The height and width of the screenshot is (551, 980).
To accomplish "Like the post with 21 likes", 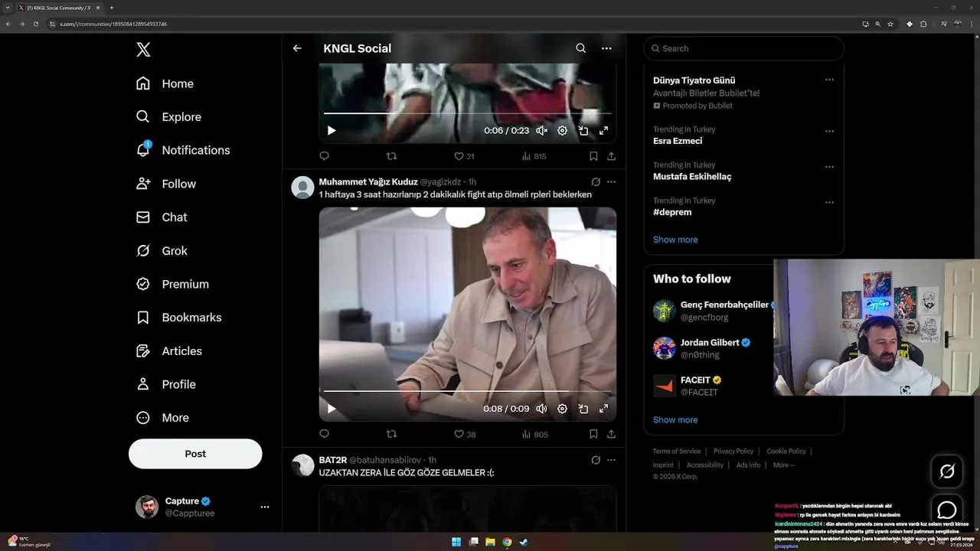I will click(x=464, y=156).
